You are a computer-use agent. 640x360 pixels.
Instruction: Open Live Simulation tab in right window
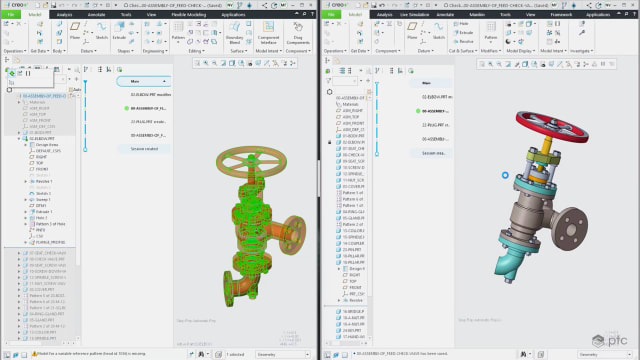[x=414, y=14]
